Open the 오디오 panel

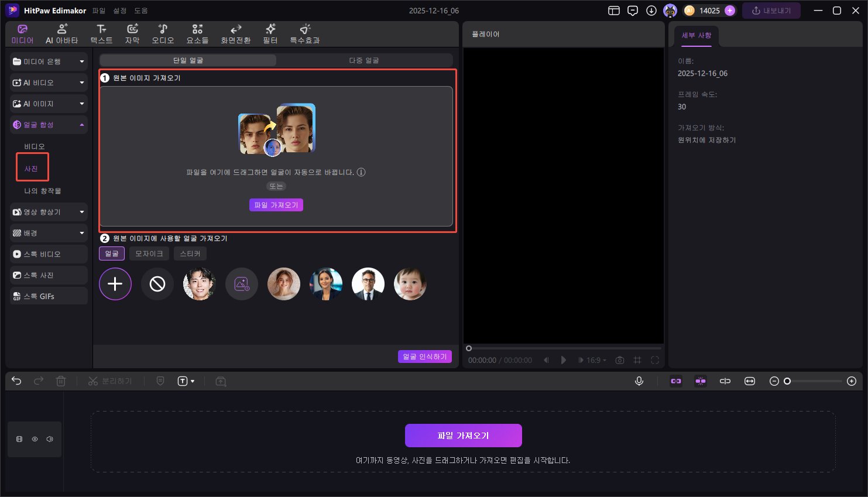tap(163, 33)
